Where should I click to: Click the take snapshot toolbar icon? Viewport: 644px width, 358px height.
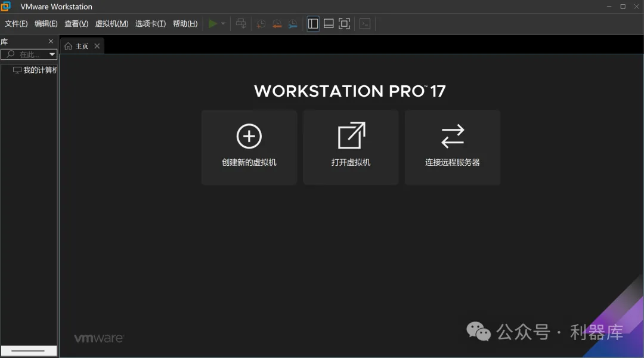(x=261, y=24)
